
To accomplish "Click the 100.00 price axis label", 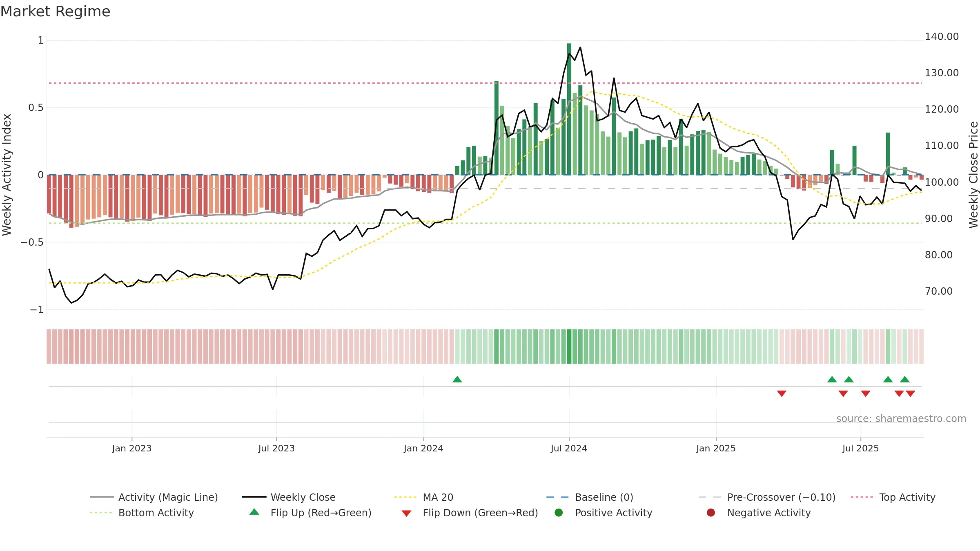I will coord(942,182).
